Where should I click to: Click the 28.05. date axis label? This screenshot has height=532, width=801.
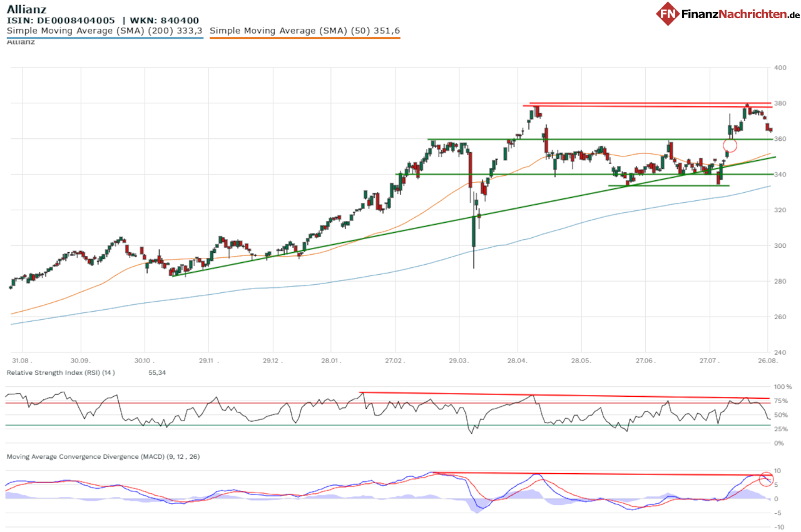581,361
